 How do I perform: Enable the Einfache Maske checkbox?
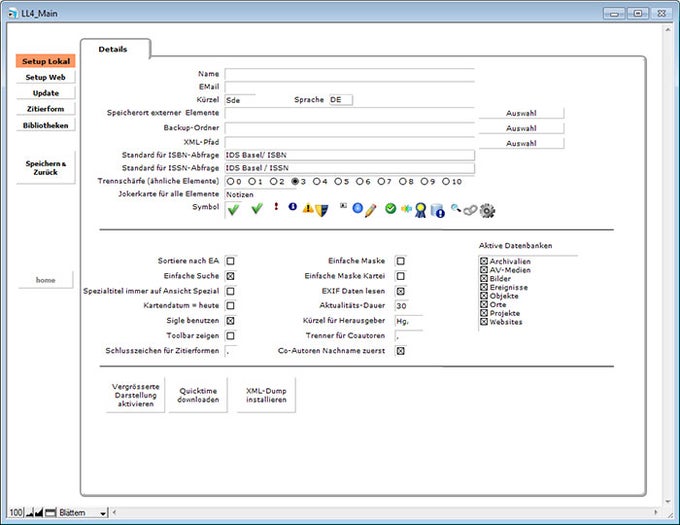tap(400, 261)
